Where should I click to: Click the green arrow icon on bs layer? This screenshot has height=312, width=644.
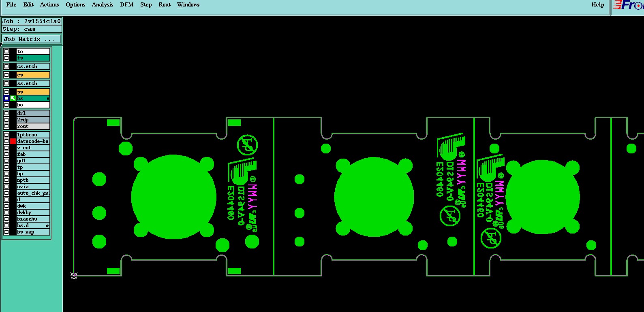point(13,98)
